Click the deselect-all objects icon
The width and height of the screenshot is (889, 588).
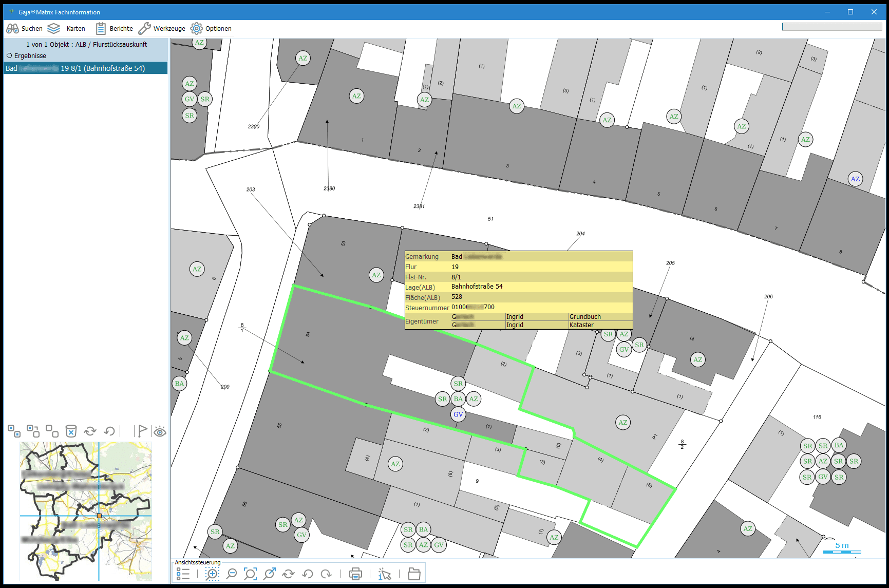[52, 431]
